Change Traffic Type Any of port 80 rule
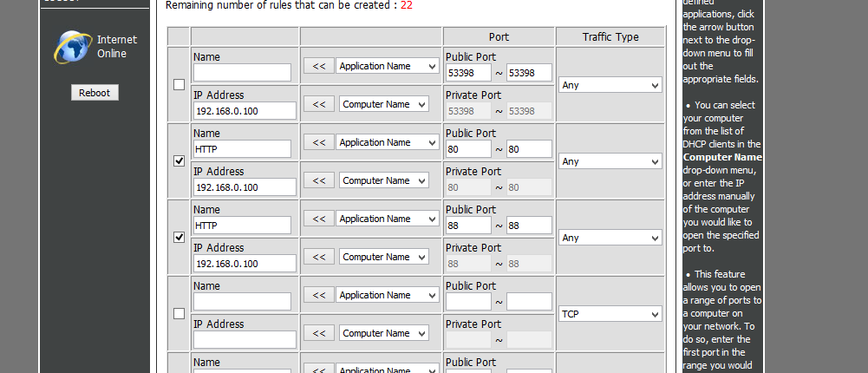 click(x=610, y=161)
